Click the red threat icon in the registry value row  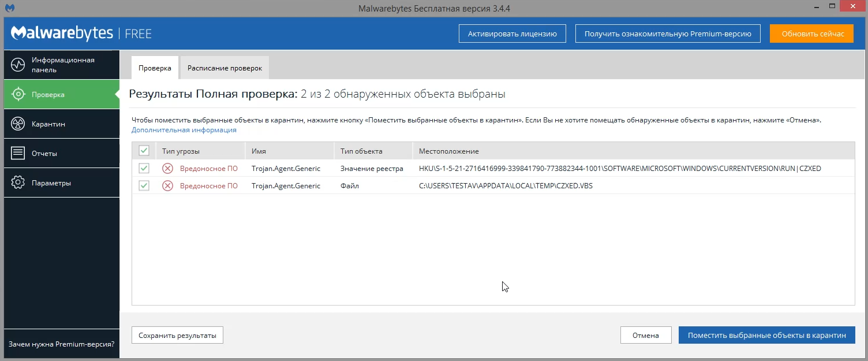[x=167, y=168]
